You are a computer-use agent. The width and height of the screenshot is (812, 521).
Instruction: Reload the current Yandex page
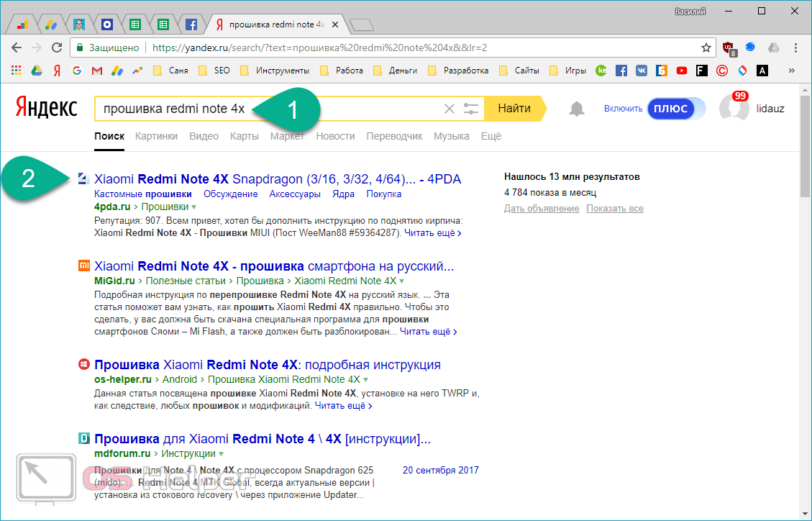56,47
